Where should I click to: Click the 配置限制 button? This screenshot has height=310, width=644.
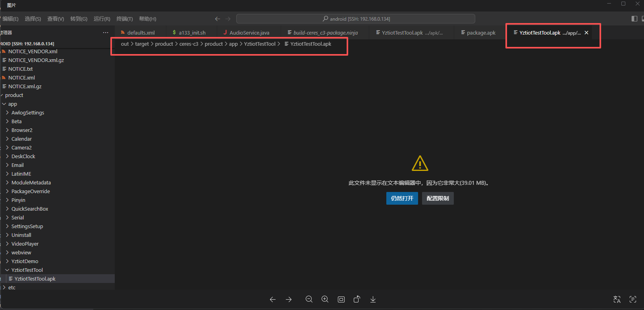(438, 198)
